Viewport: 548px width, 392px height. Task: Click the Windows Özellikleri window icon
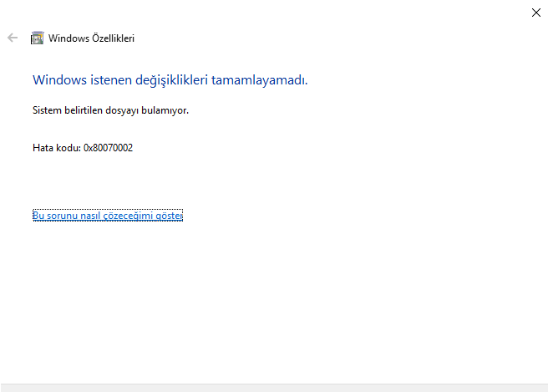click(x=37, y=38)
